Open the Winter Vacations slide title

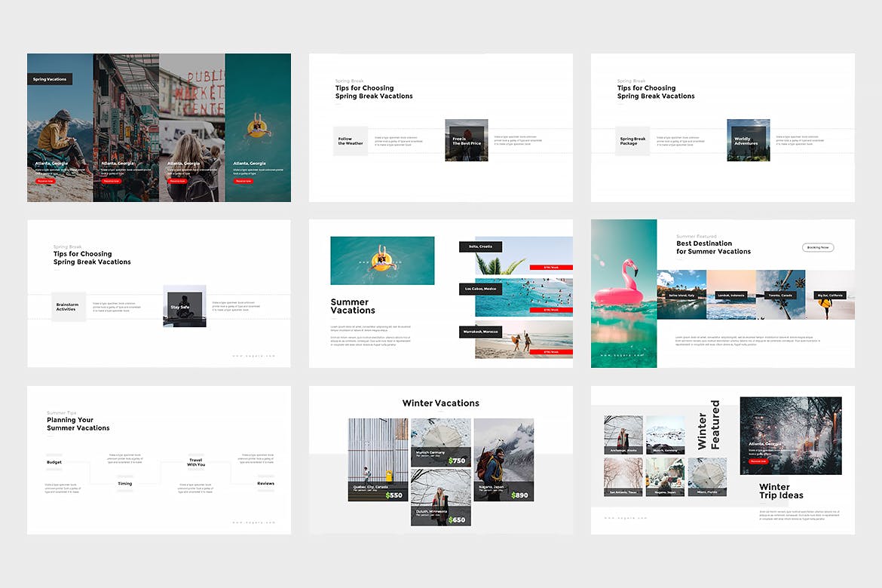point(440,403)
